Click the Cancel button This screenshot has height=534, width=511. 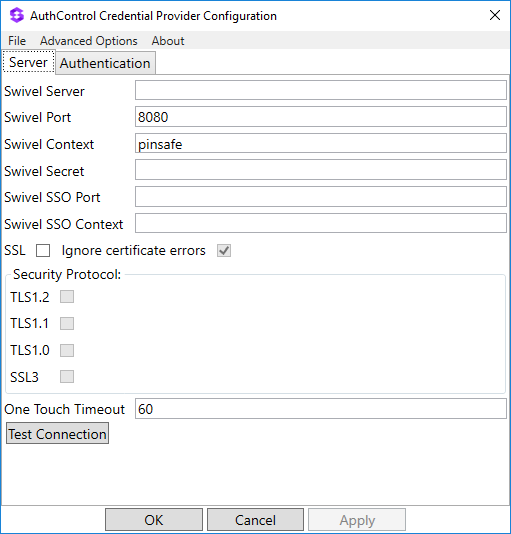click(255, 520)
